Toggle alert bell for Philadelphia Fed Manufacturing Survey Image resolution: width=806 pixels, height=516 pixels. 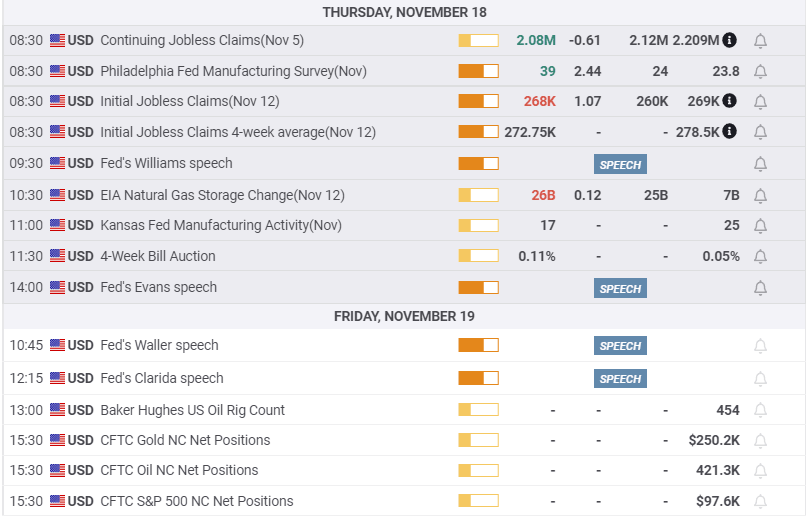tap(760, 72)
